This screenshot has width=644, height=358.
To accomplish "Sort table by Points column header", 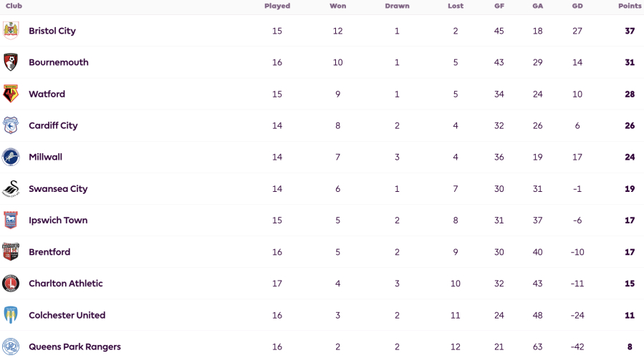I will click(x=630, y=6).
